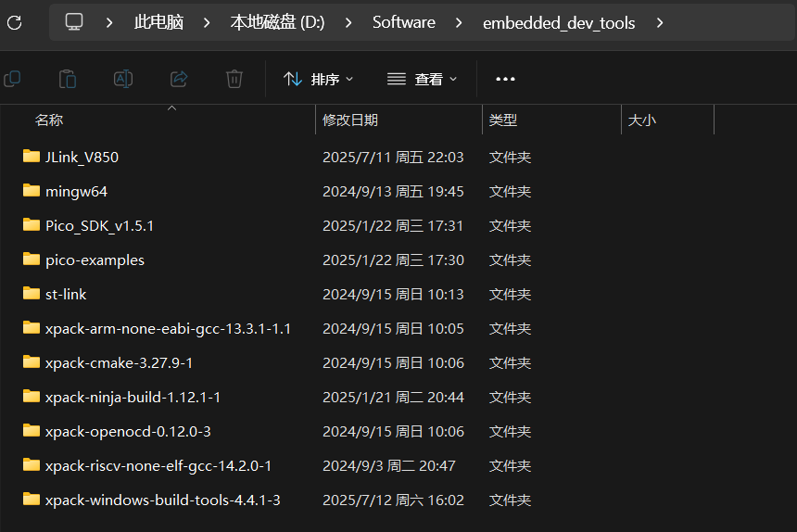Click the date 2024/9/15 周日 10:13

393,294
